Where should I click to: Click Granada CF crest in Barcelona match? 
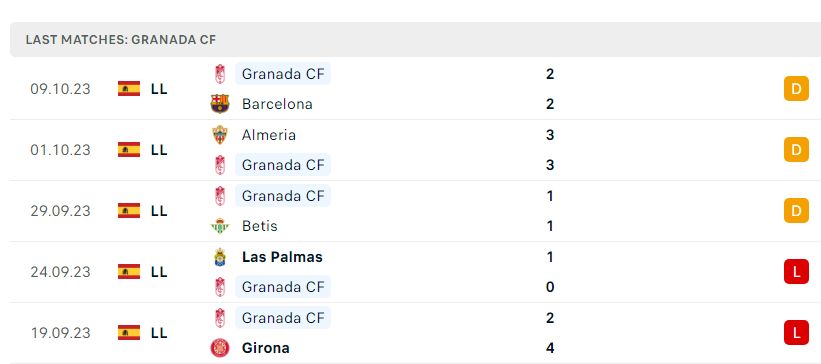click(220, 74)
